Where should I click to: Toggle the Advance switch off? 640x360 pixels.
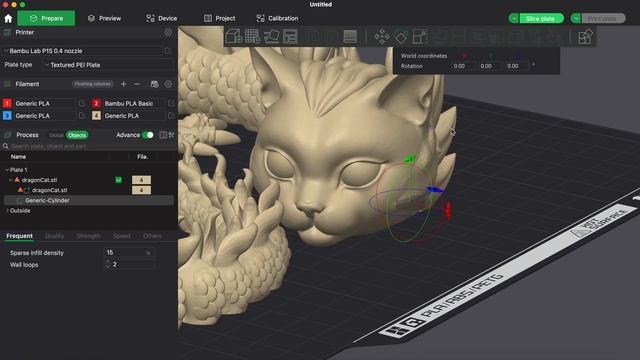148,135
